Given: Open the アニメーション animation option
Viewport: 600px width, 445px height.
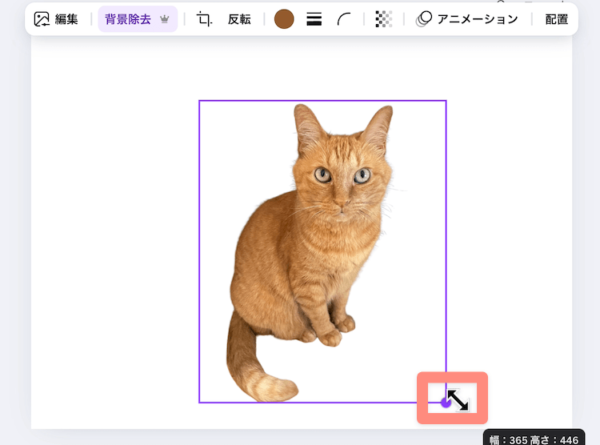Looking at the screenshot, I should click(467, 19).
